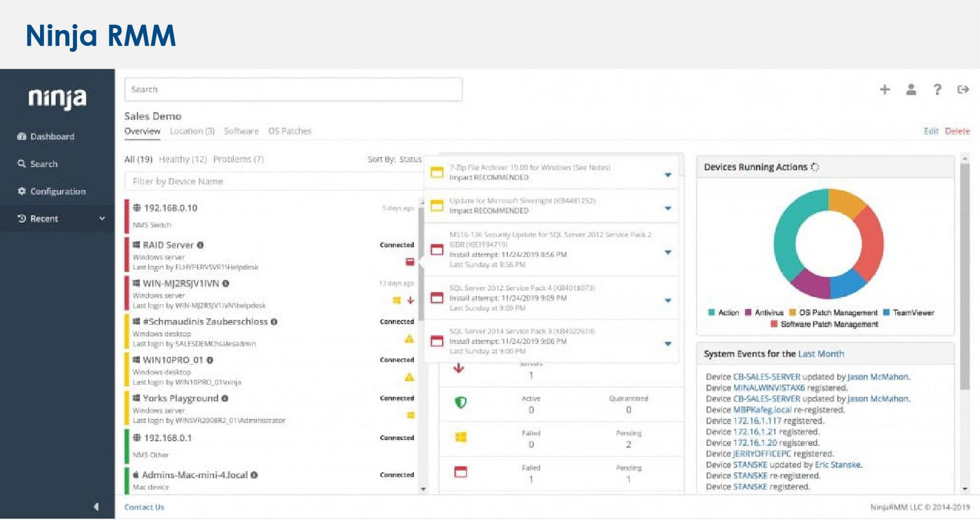Click the Action legend swatch
The width and height of the screenshot is (980, 520).
[712, 313]
